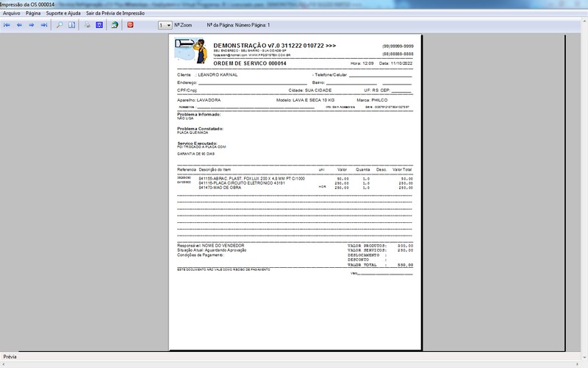
Task: Click 'Situação Atual: Aguardando Aprovação'
Action: tap(212, 250)
